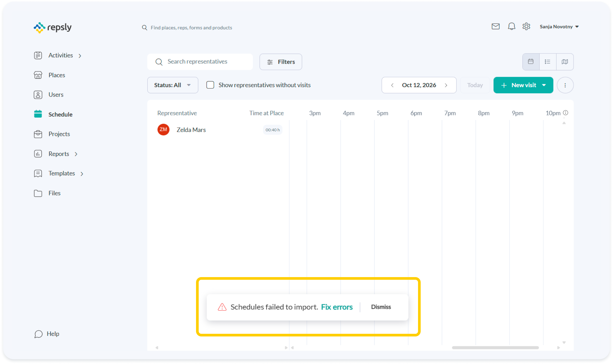
Task: Click the vertical scrollbar down arrow
Action: (564, 343)
